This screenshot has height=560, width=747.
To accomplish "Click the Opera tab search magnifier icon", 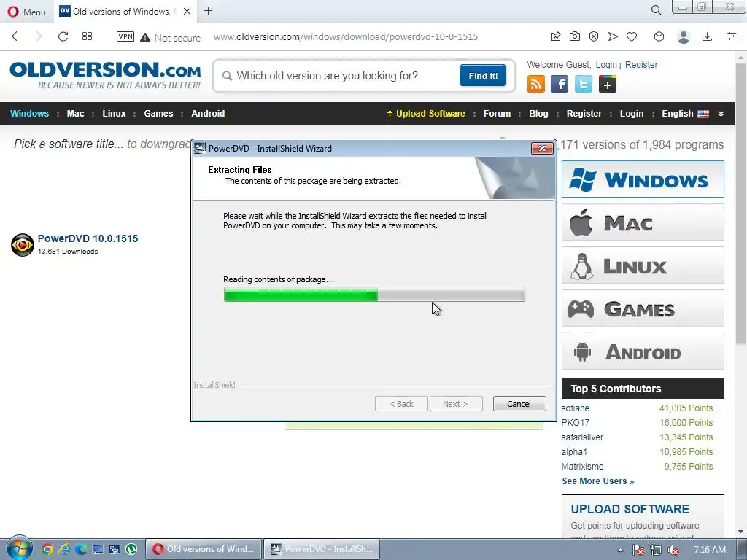I will (656, 10).
